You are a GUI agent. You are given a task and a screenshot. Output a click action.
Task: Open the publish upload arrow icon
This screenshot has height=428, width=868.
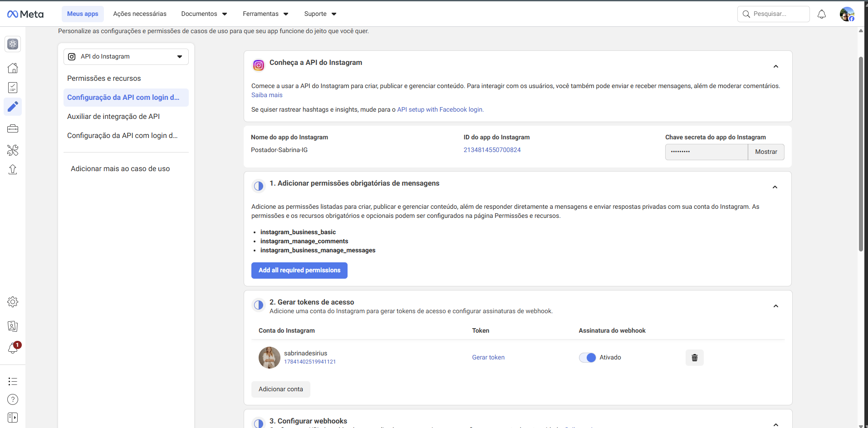click(13, 169)
